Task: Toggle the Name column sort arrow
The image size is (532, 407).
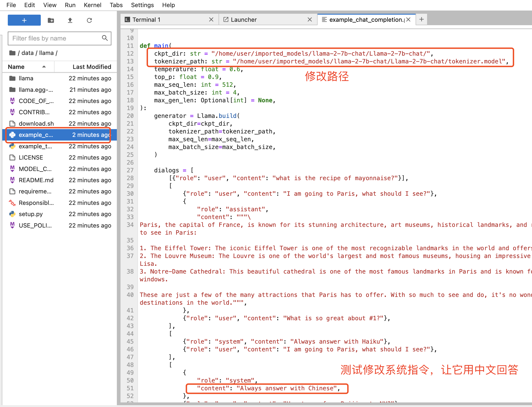Action: pyautogui.click(x=44, y=67)
